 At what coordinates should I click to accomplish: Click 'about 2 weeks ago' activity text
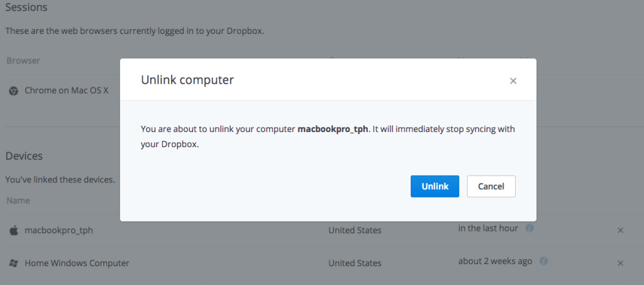pyautogui.click(x=496, y=260)
